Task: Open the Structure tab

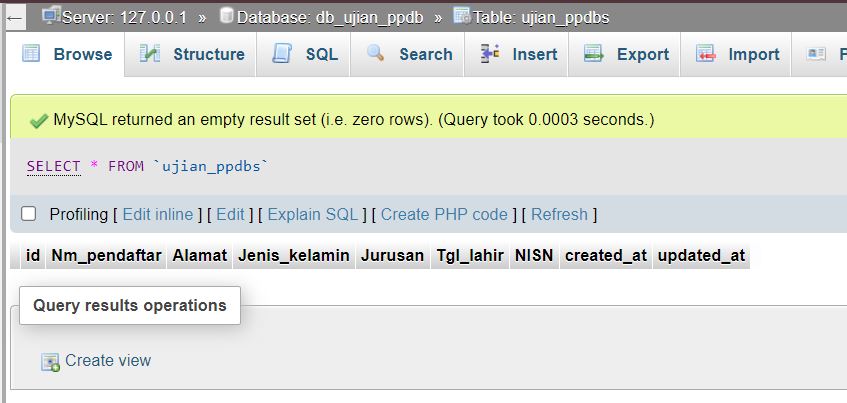Action: [x=208, y=54]
